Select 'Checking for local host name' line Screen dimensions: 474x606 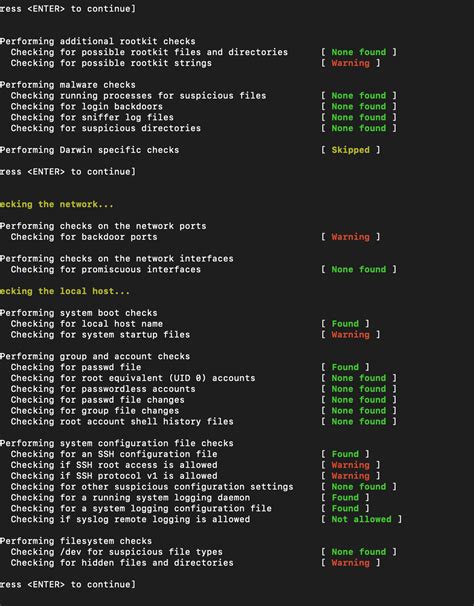[87, 323]
